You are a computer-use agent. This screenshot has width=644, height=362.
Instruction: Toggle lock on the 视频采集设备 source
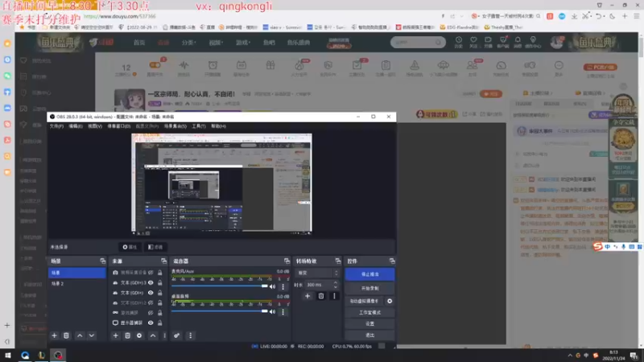[159, 273]
